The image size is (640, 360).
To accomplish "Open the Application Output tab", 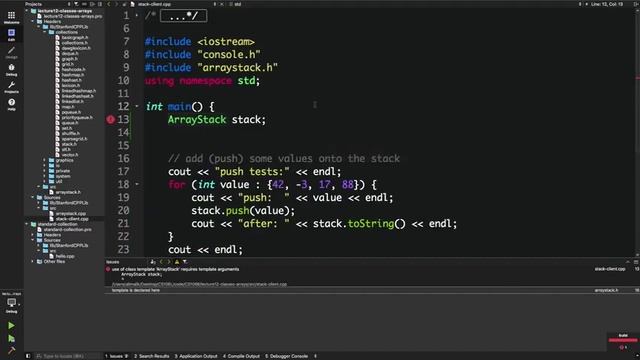I will (196, 356).
